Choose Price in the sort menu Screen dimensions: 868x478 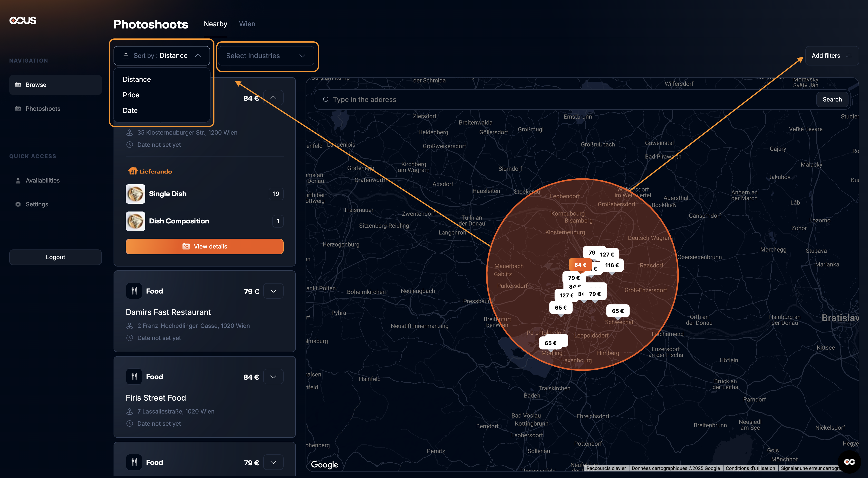[131, 95]
